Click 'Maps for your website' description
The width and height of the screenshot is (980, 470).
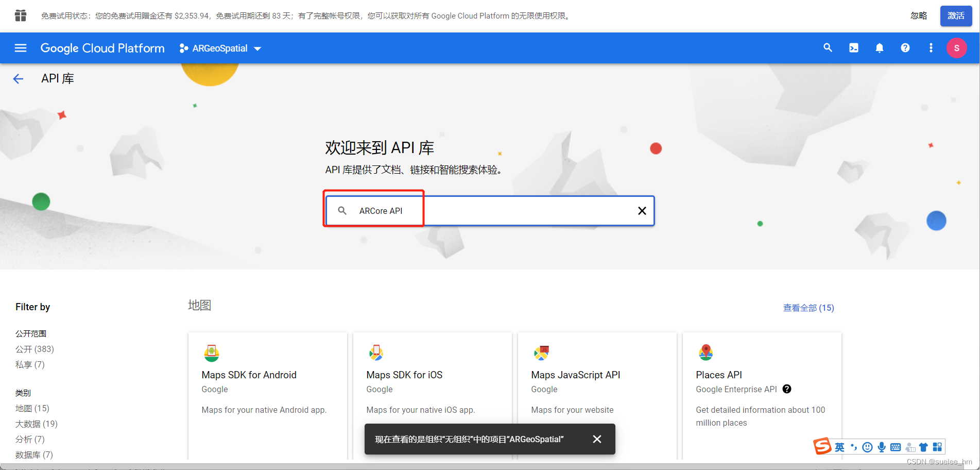[x=572, y=410]
